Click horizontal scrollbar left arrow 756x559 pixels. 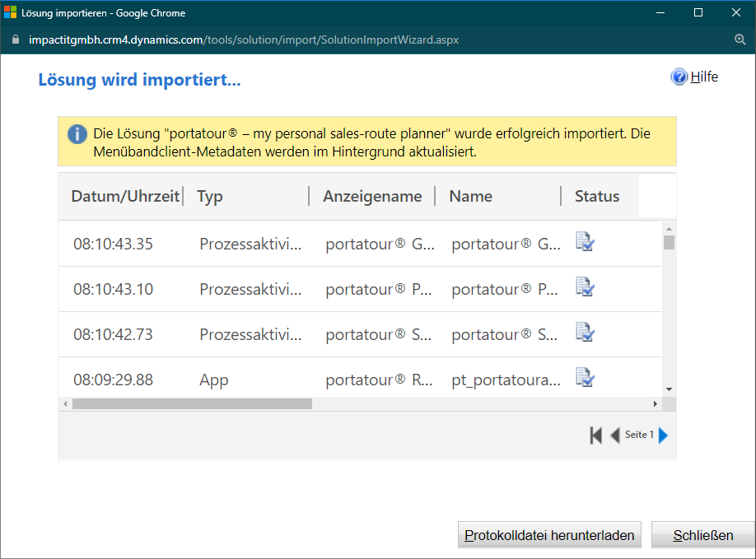point(65,404)
